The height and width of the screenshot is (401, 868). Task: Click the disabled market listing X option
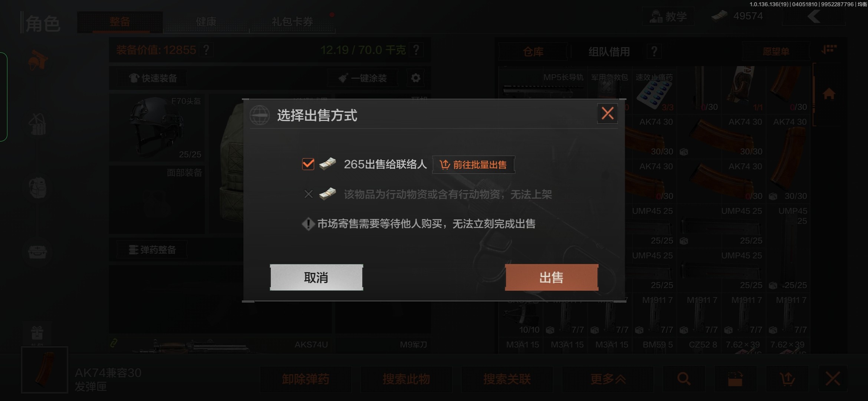pos(308,194)
